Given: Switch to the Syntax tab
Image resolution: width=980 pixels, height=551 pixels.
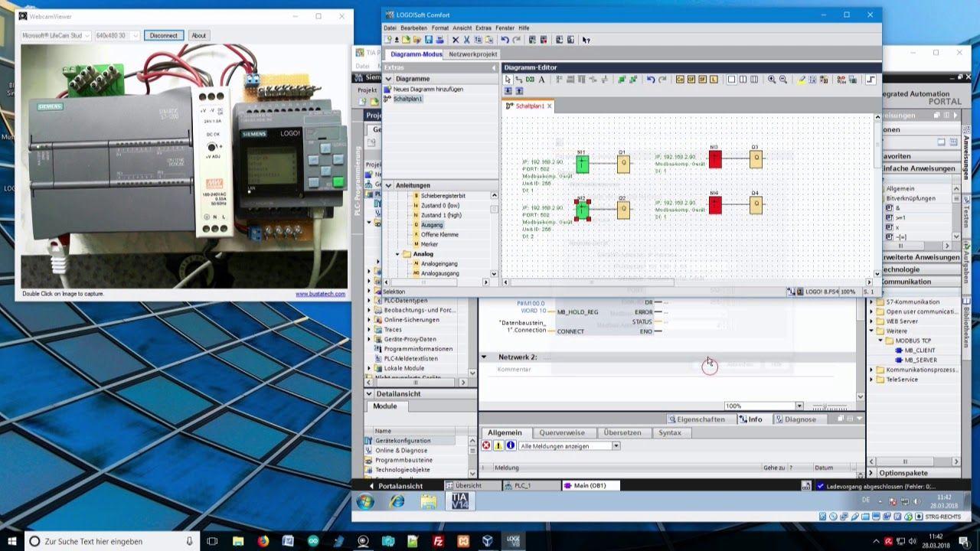Looking at the screenshot, I should click(x=670, y=432).
